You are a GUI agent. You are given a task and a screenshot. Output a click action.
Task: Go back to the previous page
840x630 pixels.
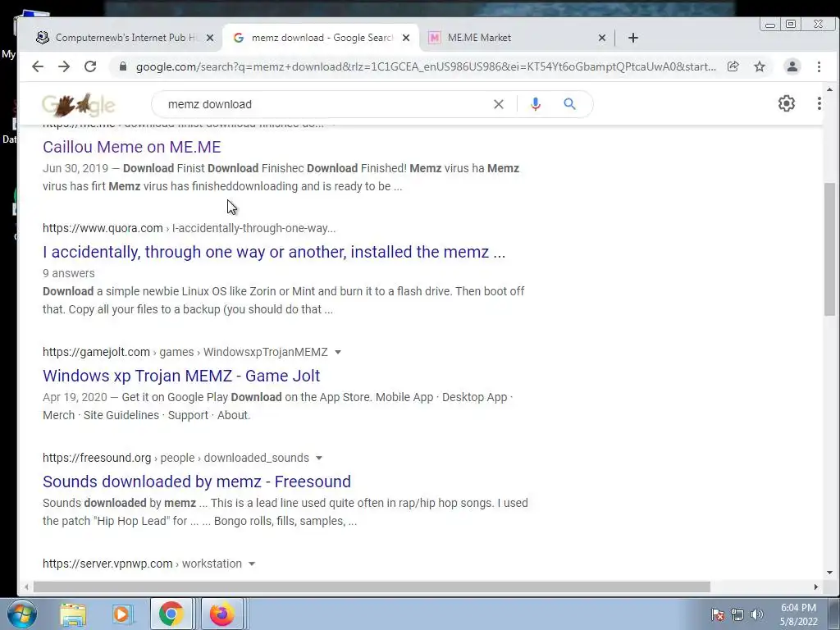pyautogui.click(x=38, y=66)
